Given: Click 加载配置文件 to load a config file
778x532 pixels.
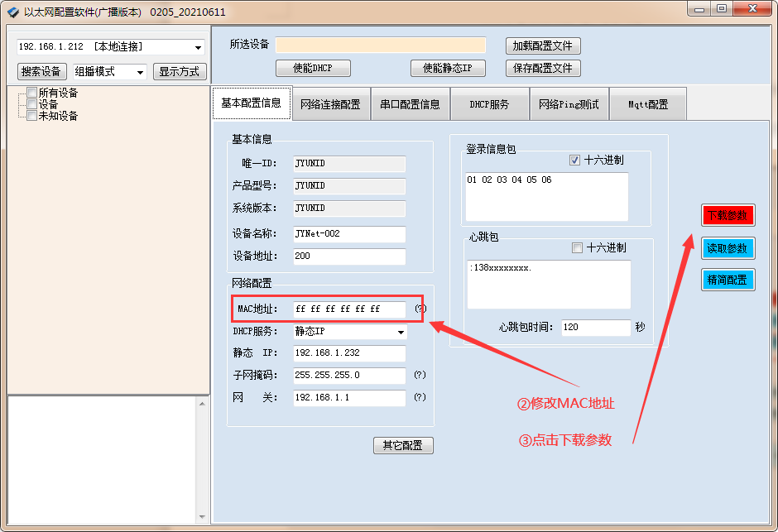Looking at the screenshot, I should pos(542,46).
